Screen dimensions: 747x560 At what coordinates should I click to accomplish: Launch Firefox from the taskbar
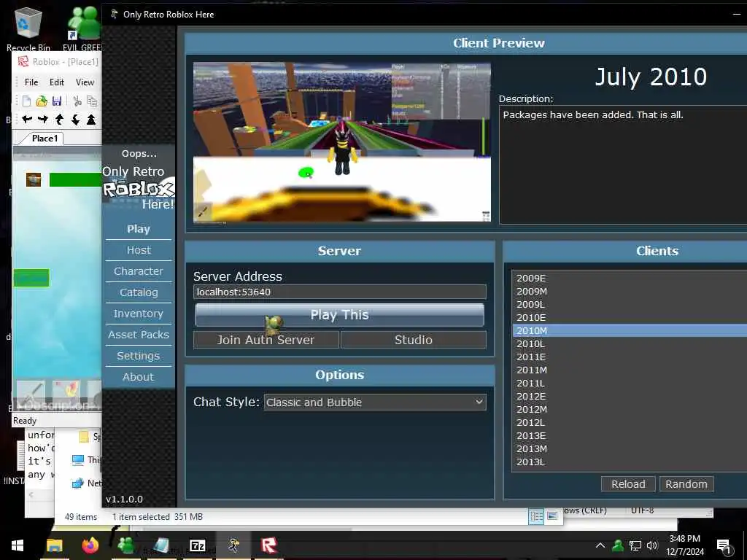coord(90,545)
